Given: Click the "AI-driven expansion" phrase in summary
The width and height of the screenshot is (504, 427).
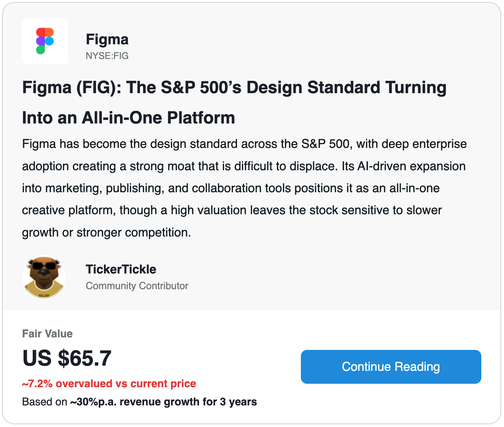Looking at the screenshot, I should [x=411, y=166].
